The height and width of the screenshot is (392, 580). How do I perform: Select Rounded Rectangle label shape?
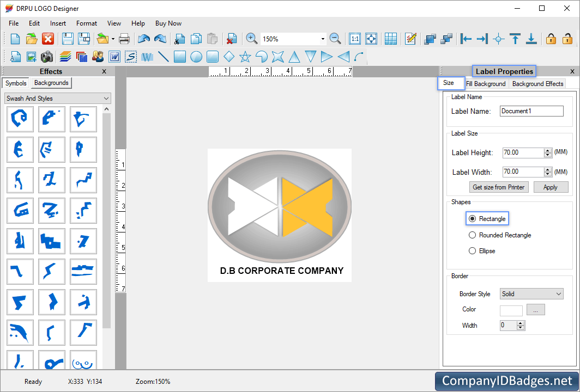coord(500,235)
